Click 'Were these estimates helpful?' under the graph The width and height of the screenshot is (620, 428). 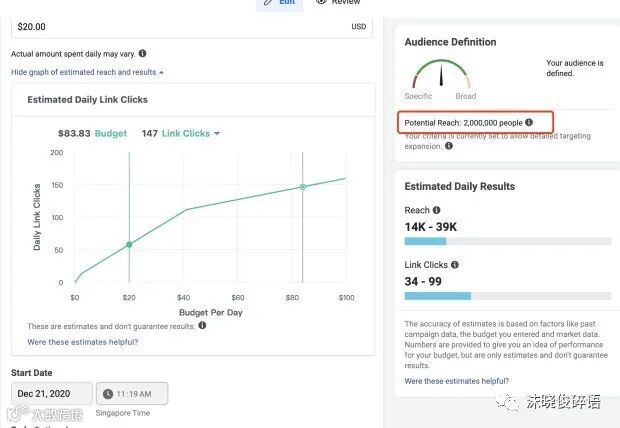click(x=83, y=342)
